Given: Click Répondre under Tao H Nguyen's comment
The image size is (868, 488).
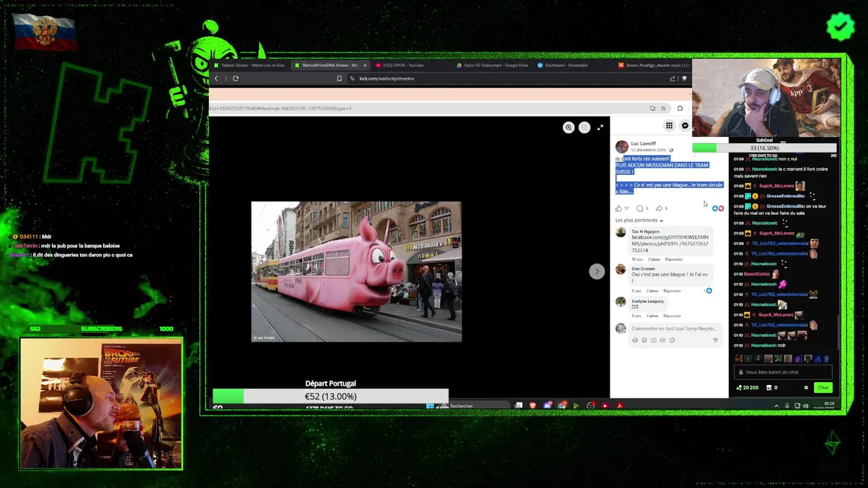Looking at the screenshot, I should click(x=673, y=259).
